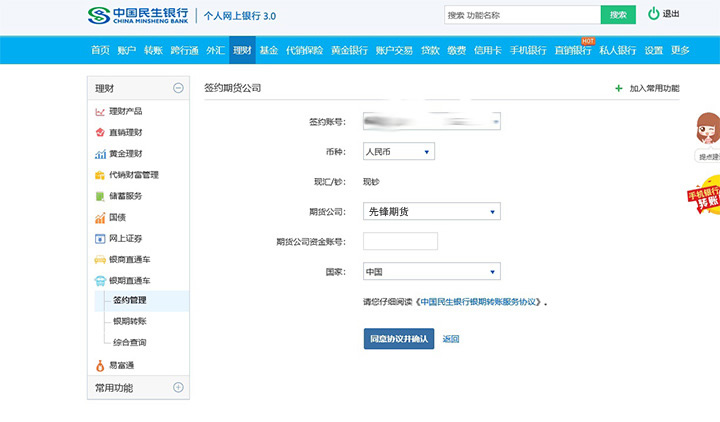Viewport: 720px width, 422px height.
Task: Open the 基金 menu in navigation bar
Action: [269, 50]
